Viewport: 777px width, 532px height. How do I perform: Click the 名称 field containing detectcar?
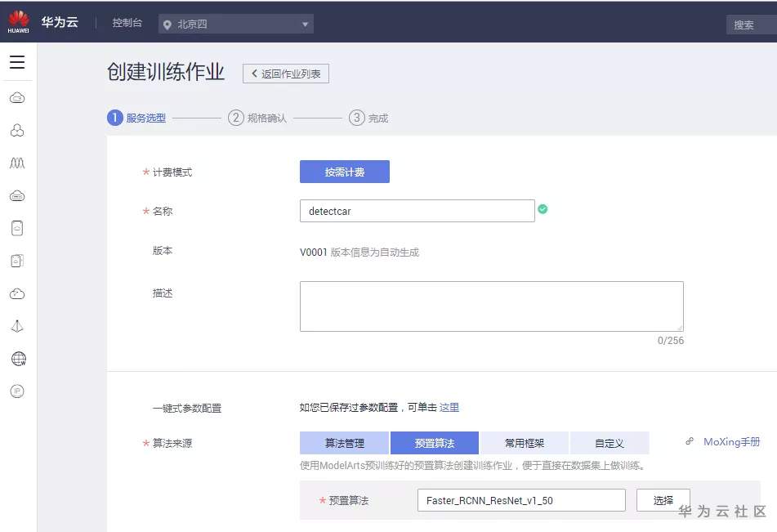pos(417,211)
